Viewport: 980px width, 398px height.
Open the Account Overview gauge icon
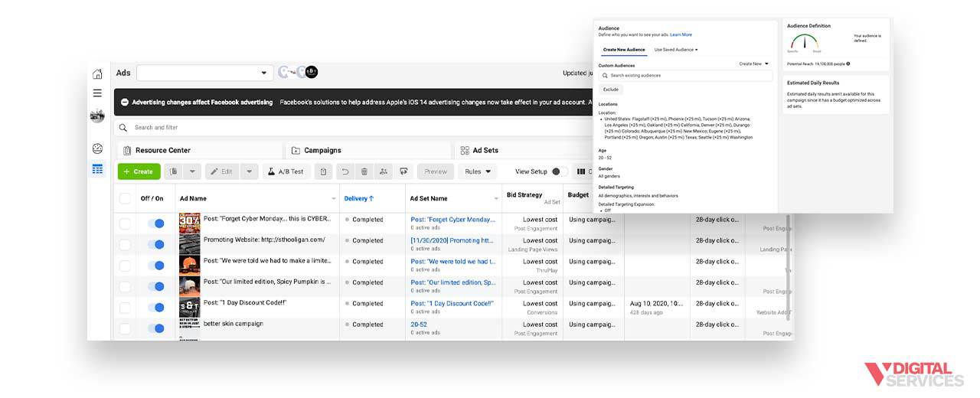pyautogui.click(x=97, y=148)
